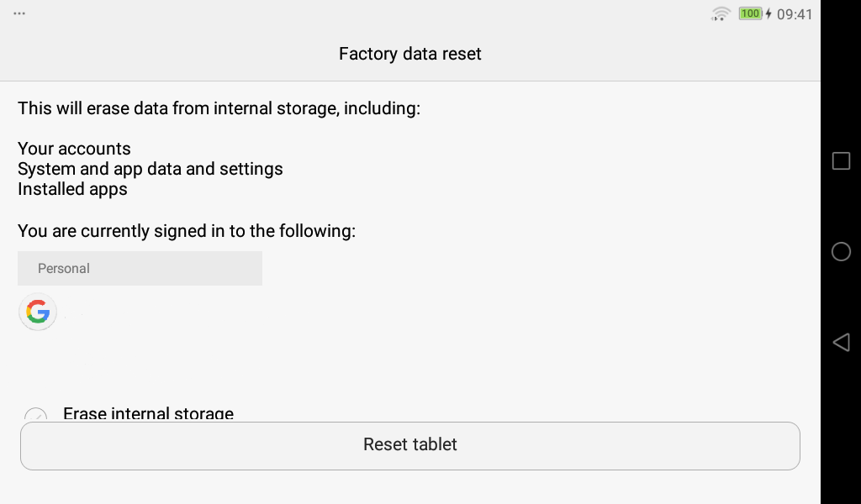This screenshot has height=504, width=861.
Task: Tap the 09:41 clock in status bar
Action: tap(795, 14)
